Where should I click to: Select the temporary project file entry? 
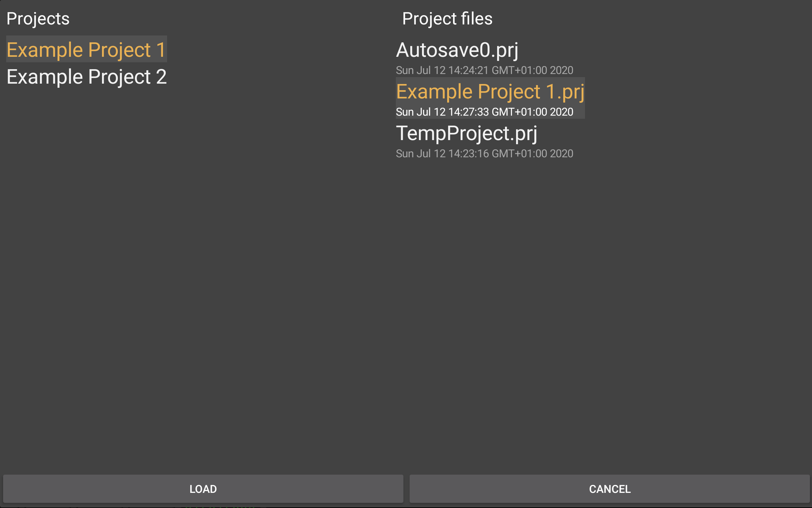click(466, 134)
